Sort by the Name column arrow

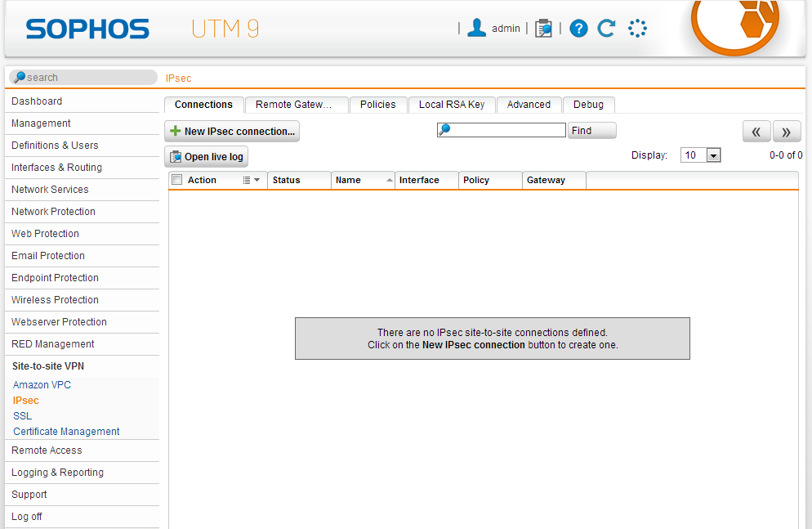pyautogui.click(x=390, y=180)
